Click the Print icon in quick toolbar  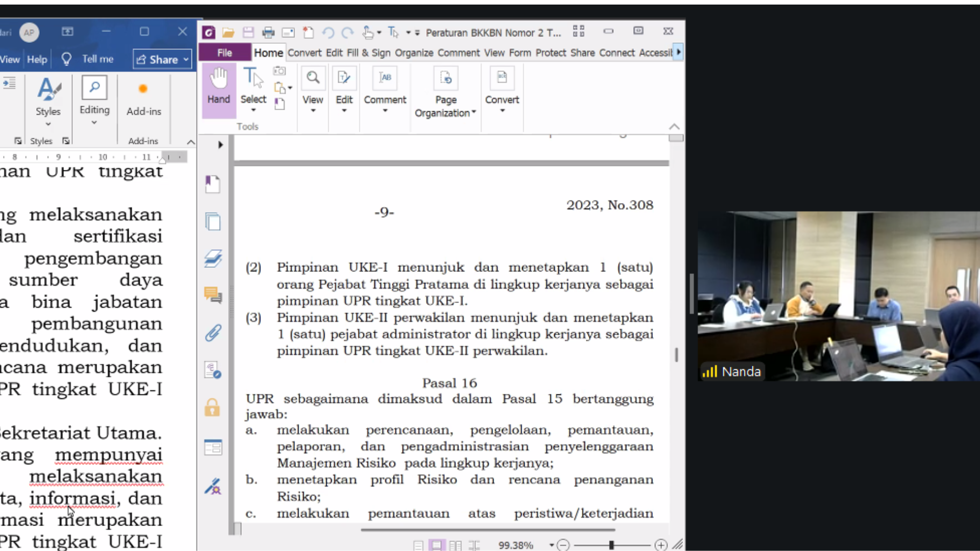pyautogui.click(x=268, y=33)
